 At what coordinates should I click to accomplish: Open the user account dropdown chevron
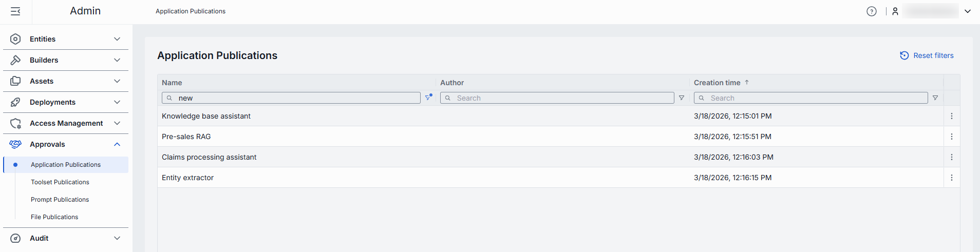[967, 11]
